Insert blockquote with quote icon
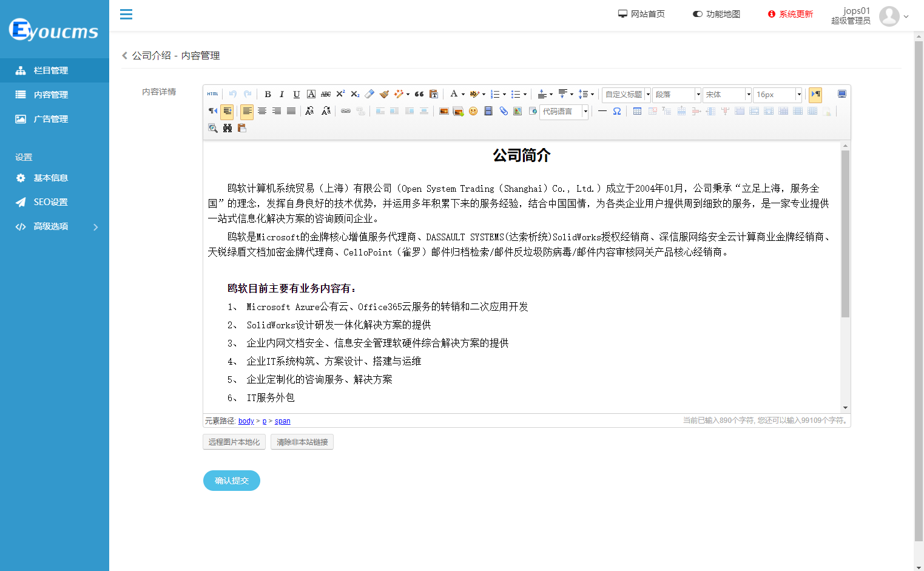Image resolution: width=924 pixels, height=571 pixels. coord(419,94)
